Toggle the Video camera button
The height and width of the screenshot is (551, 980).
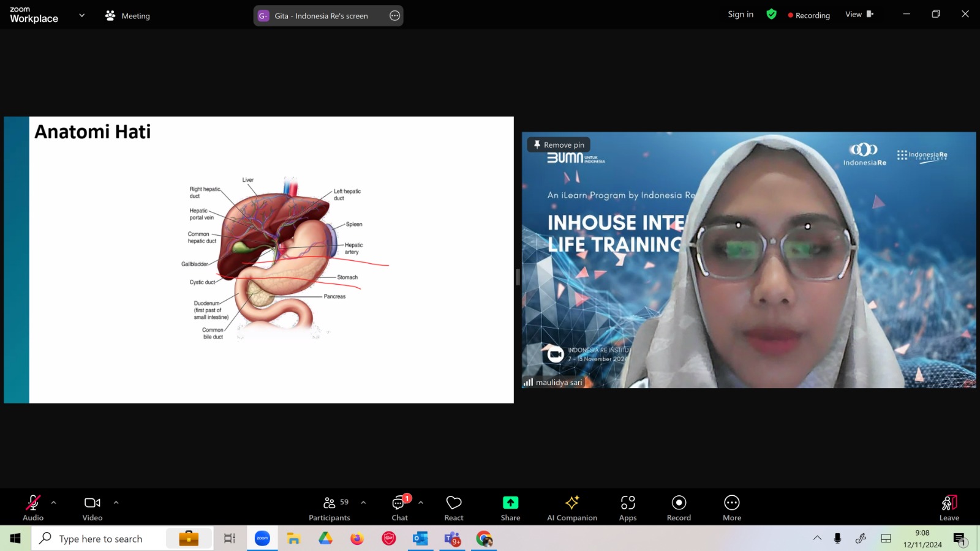coord(92,508)
